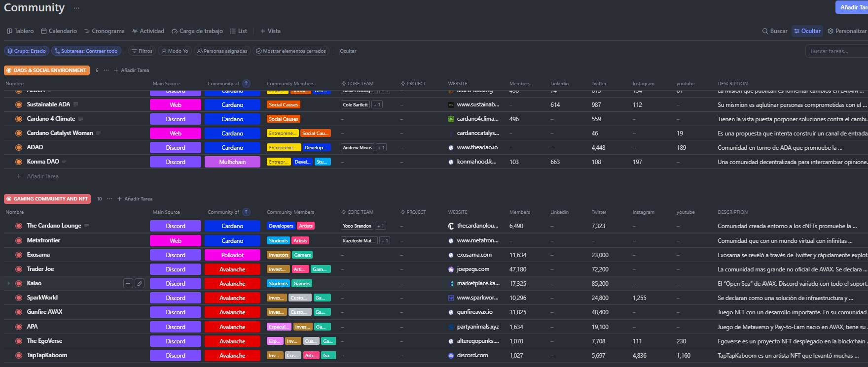Click Añadir Tarea next to Gaming group header
Viewport: 868px width, 367px height.
pyautogui.click(x=135, y=199)
